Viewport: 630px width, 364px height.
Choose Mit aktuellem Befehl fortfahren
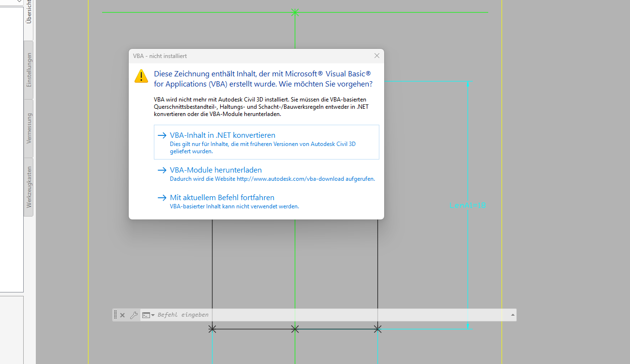point(266,202)
